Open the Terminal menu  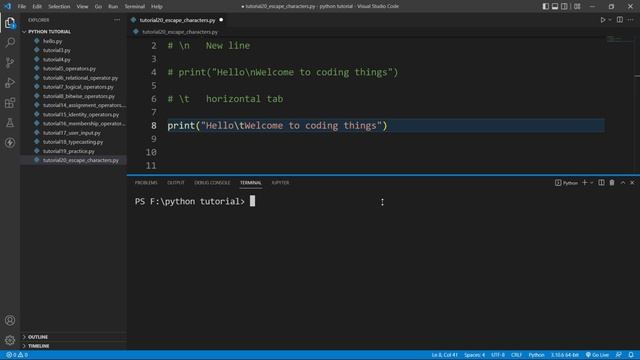tap(135, 6)
